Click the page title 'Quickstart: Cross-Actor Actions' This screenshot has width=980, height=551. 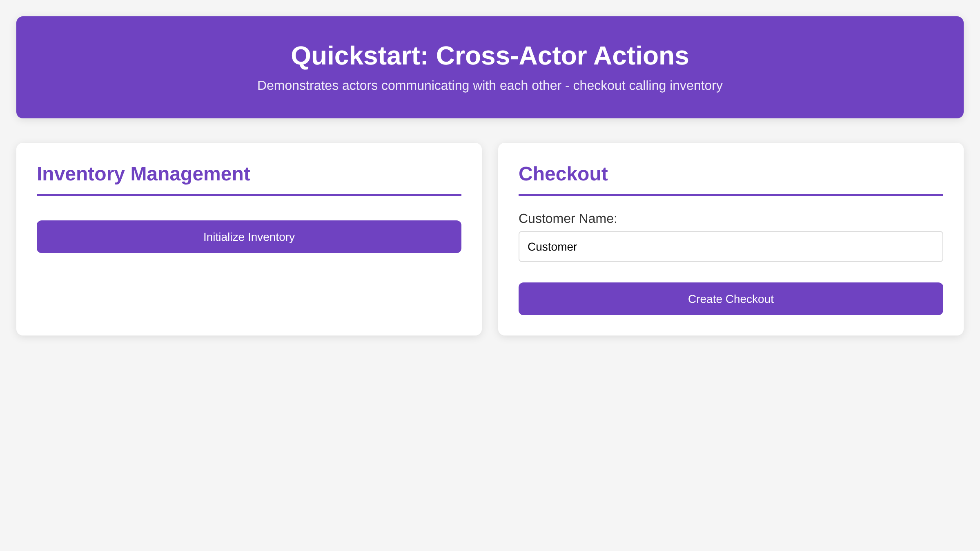point(490,56)
